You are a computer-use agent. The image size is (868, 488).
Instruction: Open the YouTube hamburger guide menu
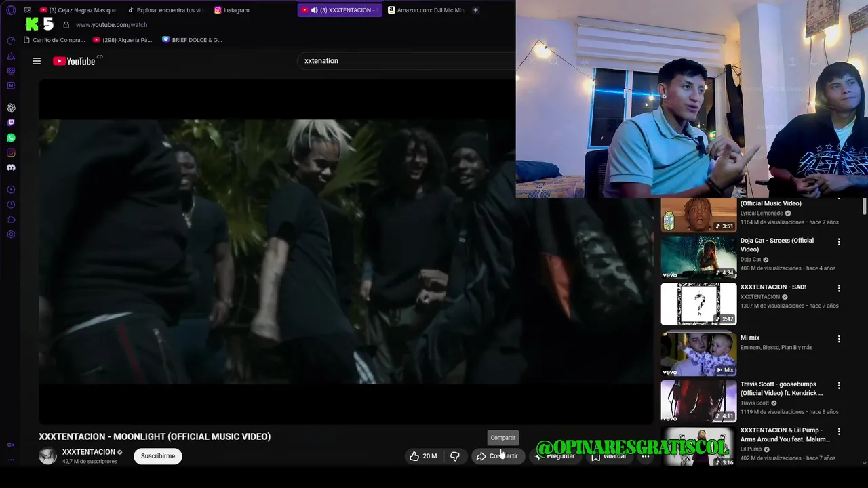click(x=37, y=61)
